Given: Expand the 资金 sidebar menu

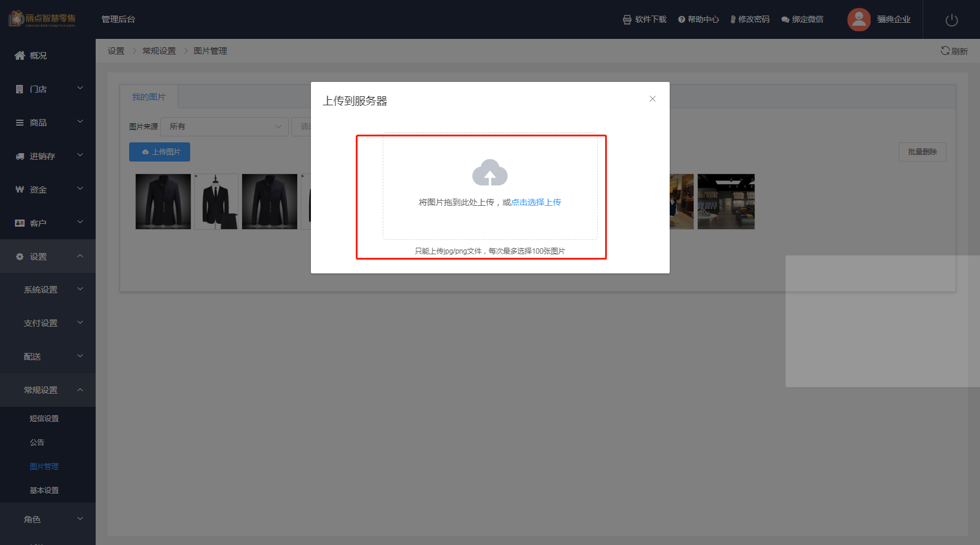Looking at the screenshot, I should point(48,190).
